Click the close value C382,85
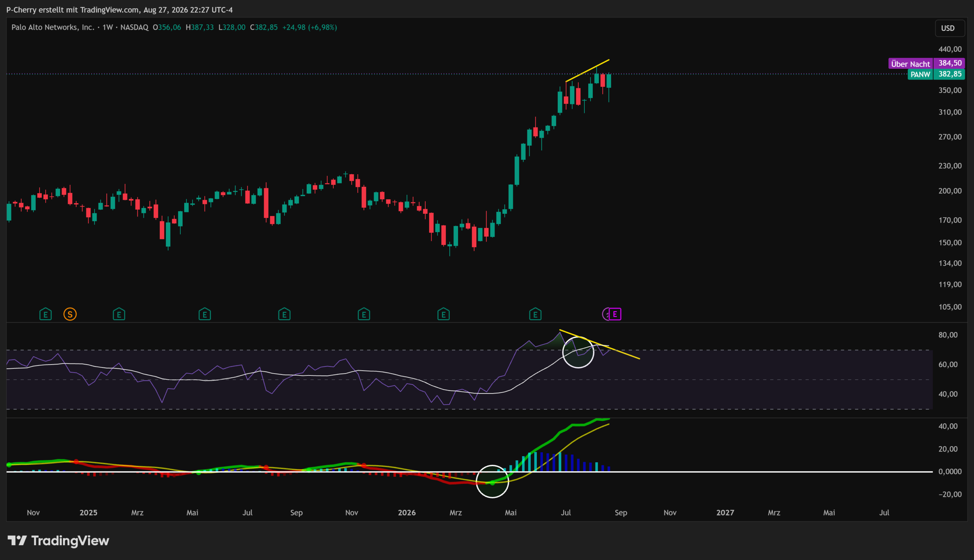This screenshot has width=974, height=560. pyautogui.click(x=264, y=27)
